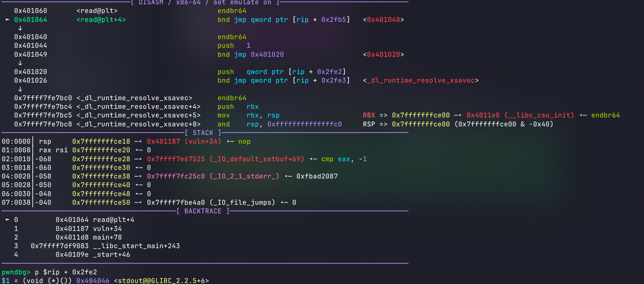Click the BACKTRACE section header

pos(203,211)
